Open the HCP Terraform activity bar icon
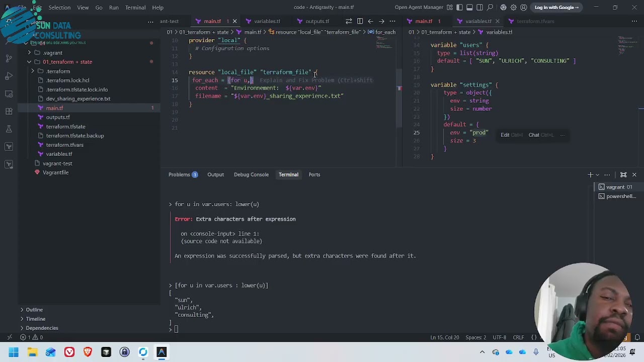 [x=9, y=164]
